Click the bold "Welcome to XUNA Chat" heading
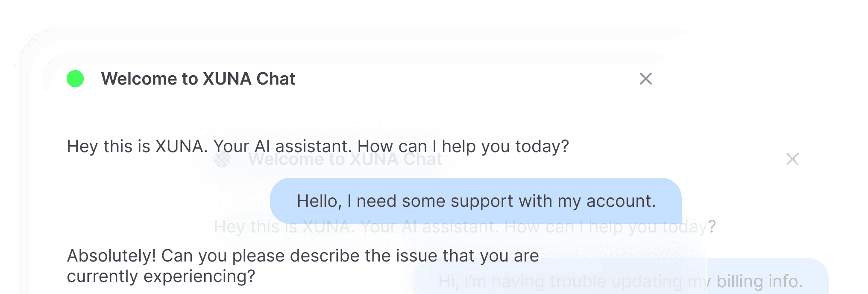 (198, 79)
